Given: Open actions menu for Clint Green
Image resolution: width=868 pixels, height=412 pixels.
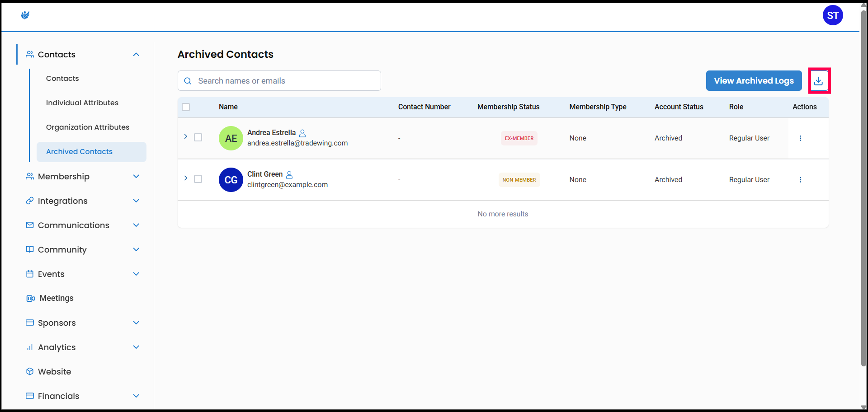Looking at the screenshot, I should coord(801,180).
